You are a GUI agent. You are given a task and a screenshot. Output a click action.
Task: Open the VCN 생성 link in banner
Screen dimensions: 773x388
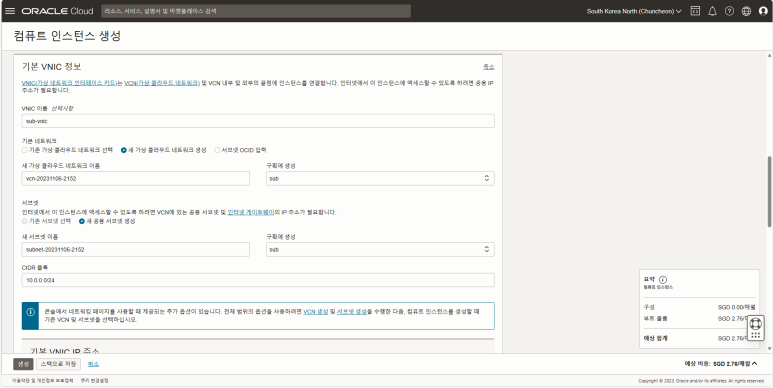(316, 312)
